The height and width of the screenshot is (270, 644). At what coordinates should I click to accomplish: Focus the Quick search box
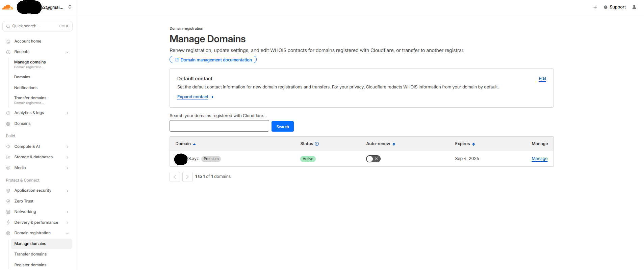click(37, 26)
